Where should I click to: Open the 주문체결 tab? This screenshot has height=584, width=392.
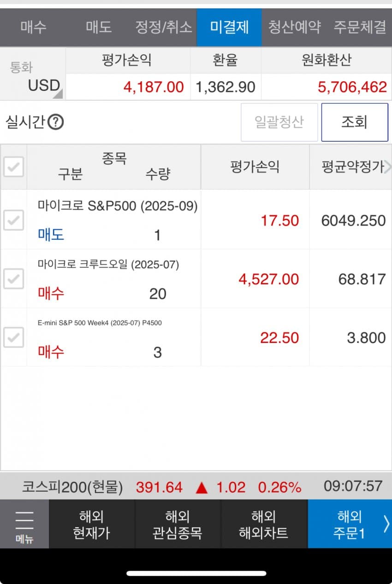pyautogui.click(x=360, y=27)
